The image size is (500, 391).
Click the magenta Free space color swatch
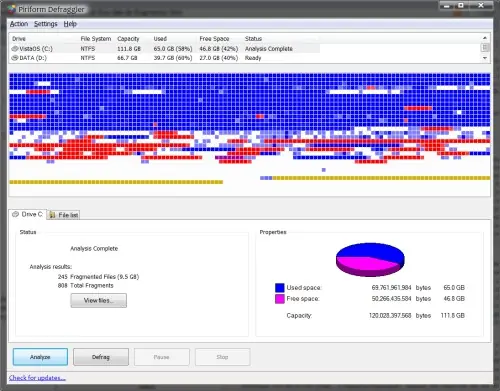(280, 299)
